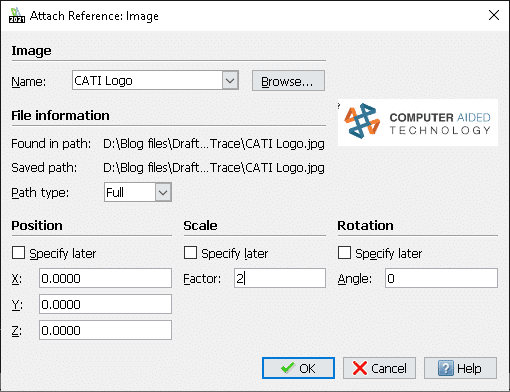The width and height of the screenshot is (510, 392).
Task: Click the scale Factor input field
Action: point(280,278)
